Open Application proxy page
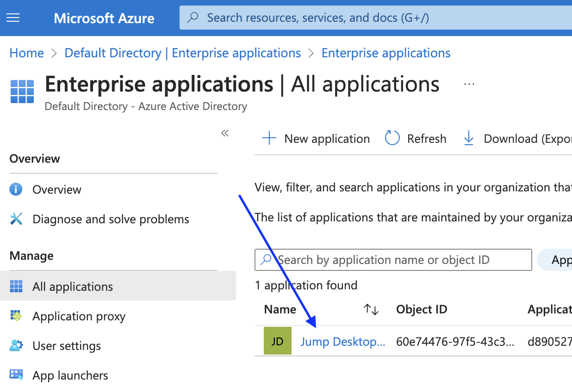This screenshot has width=572, height=392. coord(79,316)
